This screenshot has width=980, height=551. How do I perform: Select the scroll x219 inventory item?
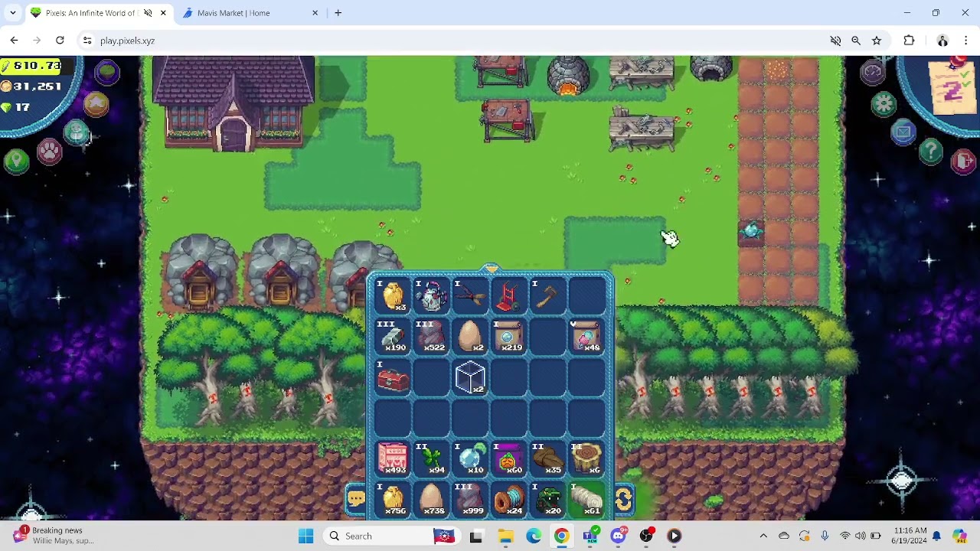click(509, 336)
